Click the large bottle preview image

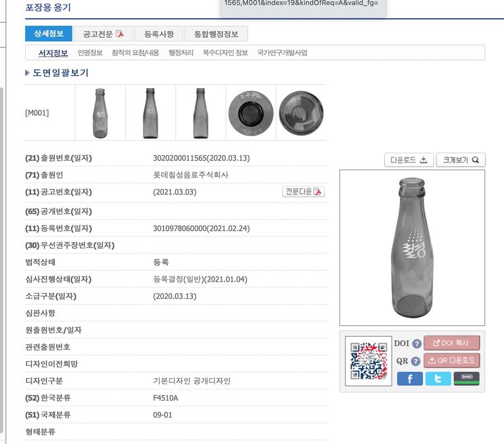click(x=412, y=248)
